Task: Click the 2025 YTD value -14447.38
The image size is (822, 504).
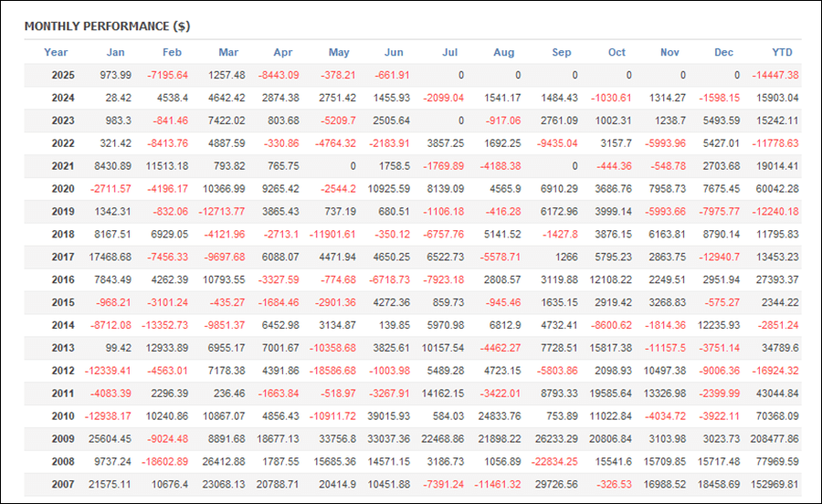Action: click(775, 75)
